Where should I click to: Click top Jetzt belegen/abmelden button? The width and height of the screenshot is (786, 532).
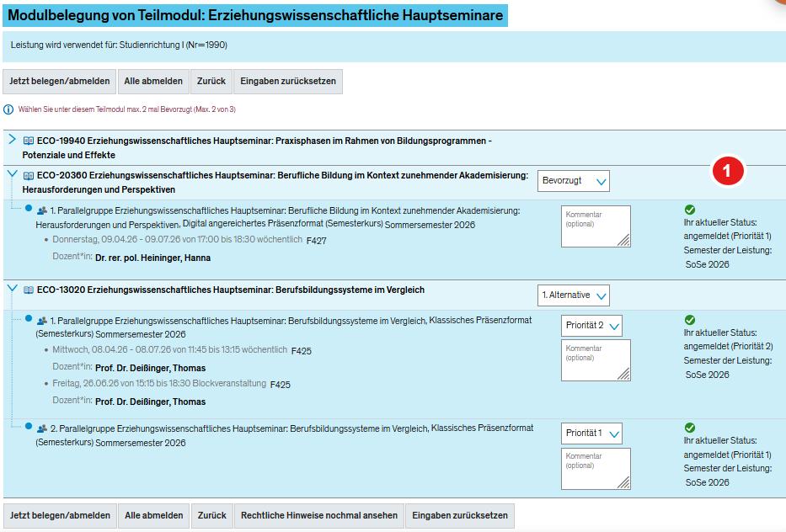pyautogui.click(x=60, y=82)
